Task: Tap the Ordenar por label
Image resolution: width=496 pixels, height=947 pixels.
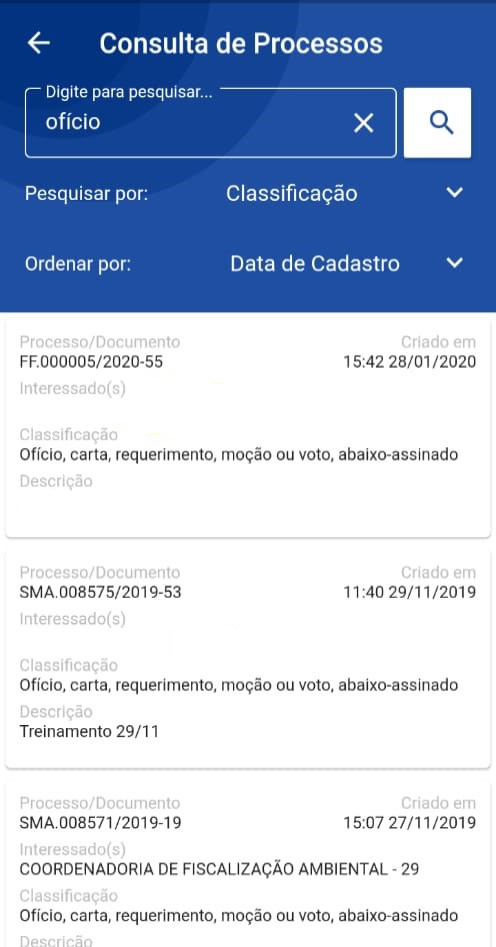Action: pyautogui.click(x=78, y=265)
